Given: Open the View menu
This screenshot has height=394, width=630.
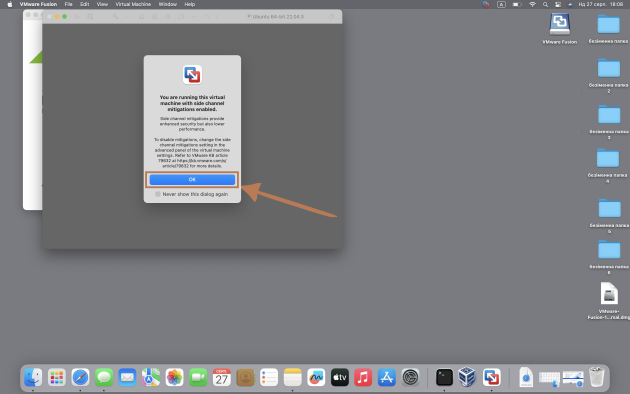Looking at the screenshot, I should (102, 4).
